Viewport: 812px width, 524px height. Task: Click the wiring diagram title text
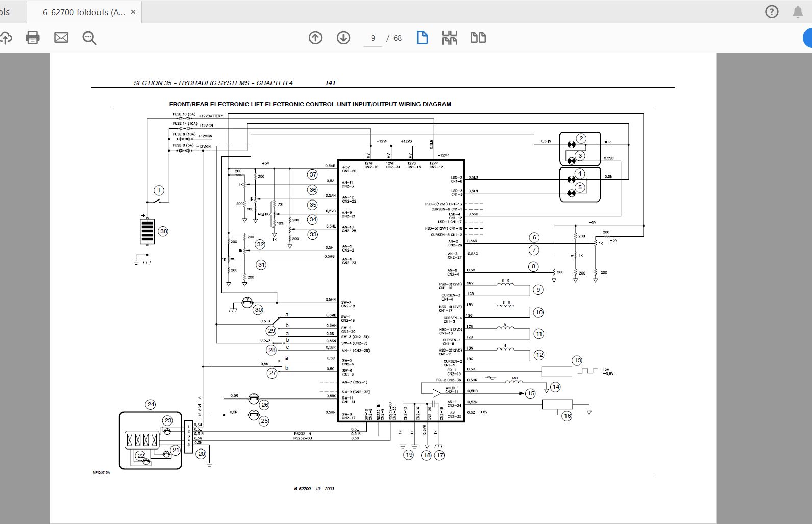[x=310, y=104]
